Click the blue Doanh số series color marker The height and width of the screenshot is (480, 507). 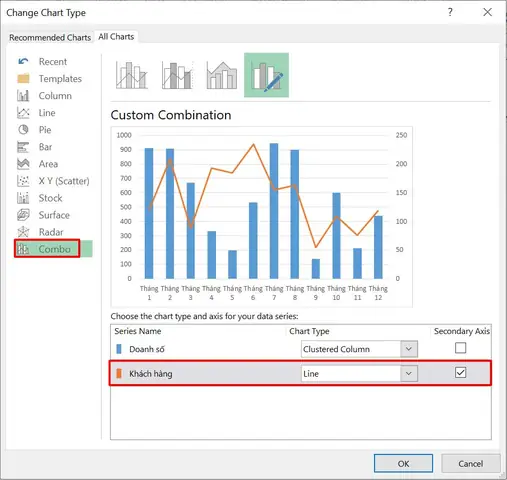119,349
